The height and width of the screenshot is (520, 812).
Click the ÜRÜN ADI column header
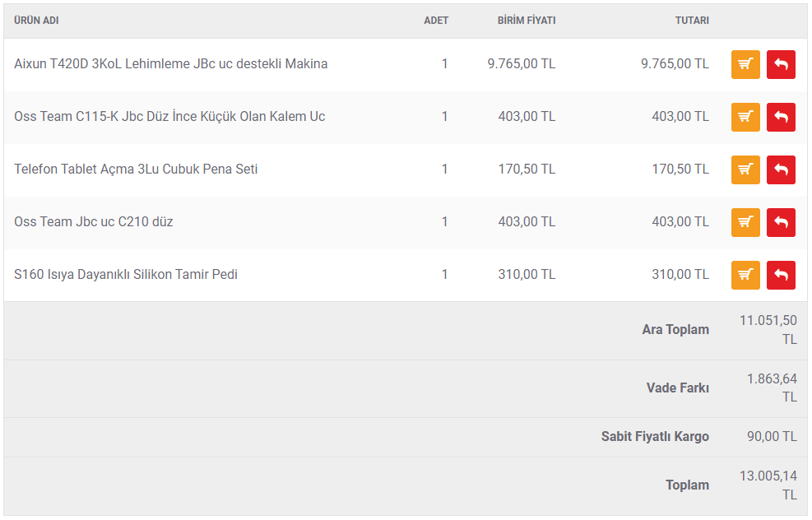click(36, 21)
